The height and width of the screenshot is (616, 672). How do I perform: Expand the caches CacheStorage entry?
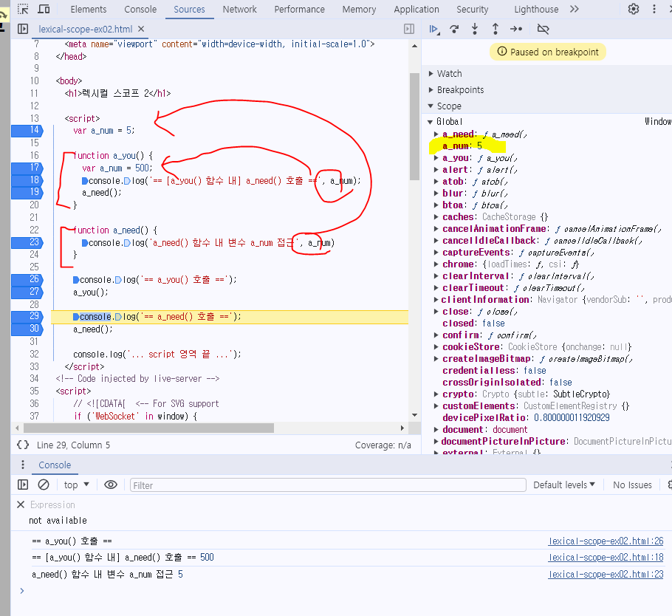[436, 217]
